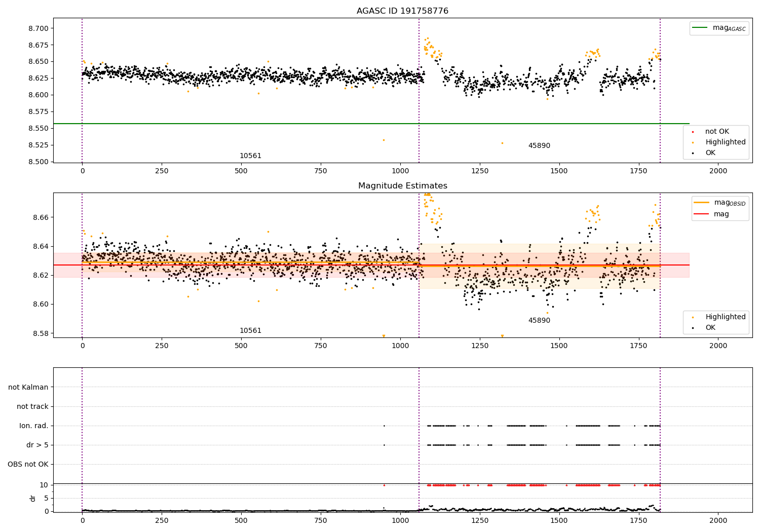Click the 'OBS not OK' y-axis label
760x532 pixels.
pyautogui.click(x=28, y=464)
